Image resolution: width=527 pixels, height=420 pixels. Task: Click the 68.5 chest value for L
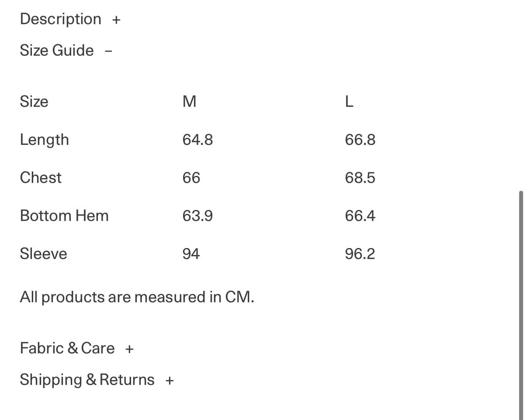[360, 178]
